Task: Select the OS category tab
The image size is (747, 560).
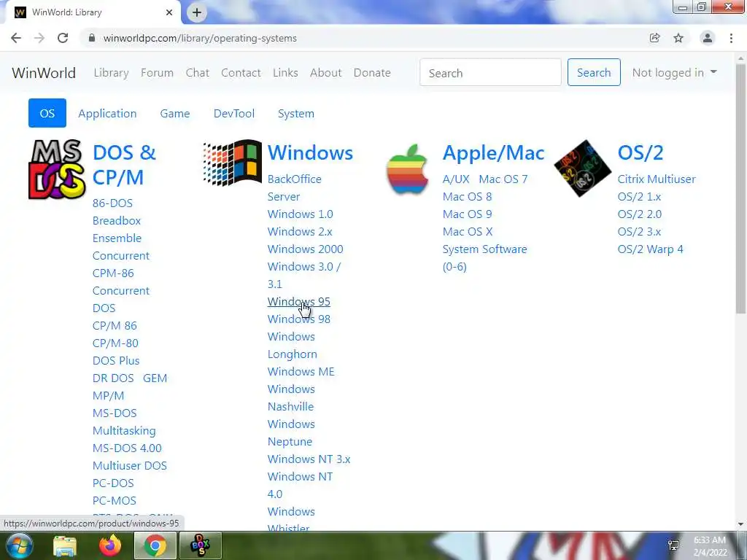Action: pyautogui.click(x=47, y=113)
